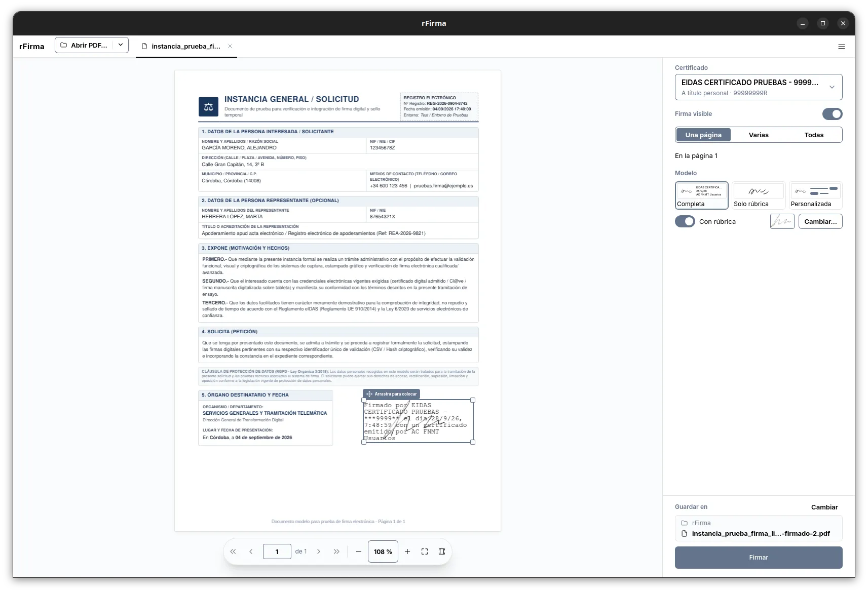Go to first page
The height and width of the screenshot is (592, 868).
[233, 551]
